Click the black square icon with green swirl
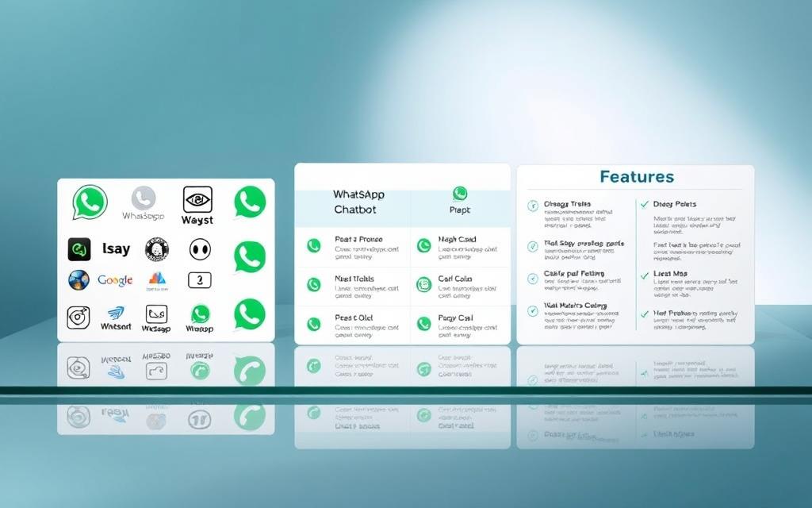Image resolution: width=812 pixels, height=508 pixels. (79, 249)
